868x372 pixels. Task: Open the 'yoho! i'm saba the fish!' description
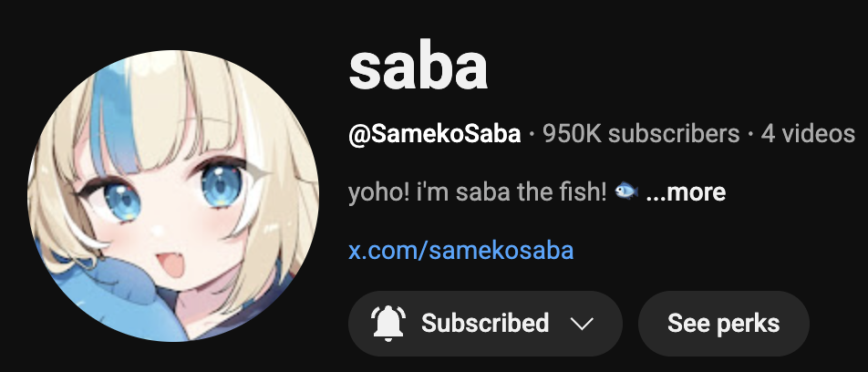477,192
